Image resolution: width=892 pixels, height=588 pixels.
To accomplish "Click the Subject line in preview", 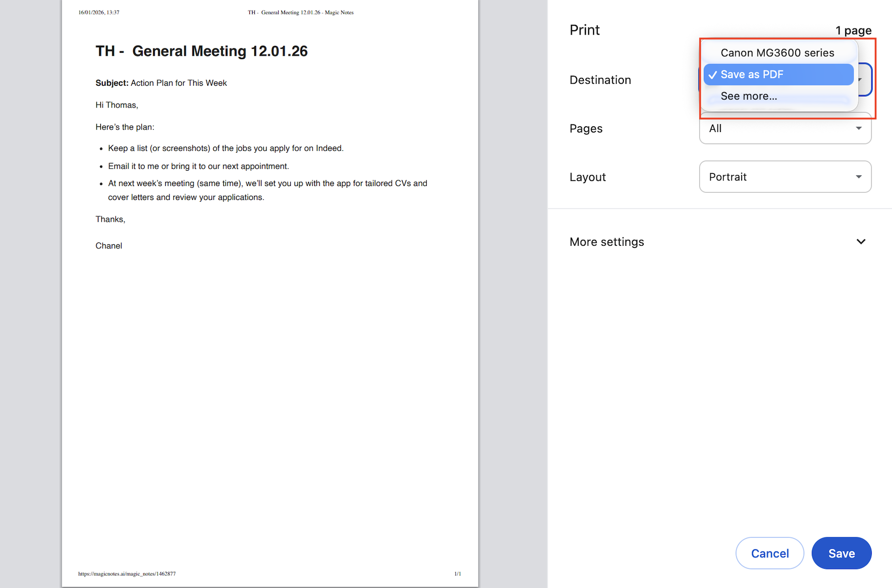I will tap(161, 83).
